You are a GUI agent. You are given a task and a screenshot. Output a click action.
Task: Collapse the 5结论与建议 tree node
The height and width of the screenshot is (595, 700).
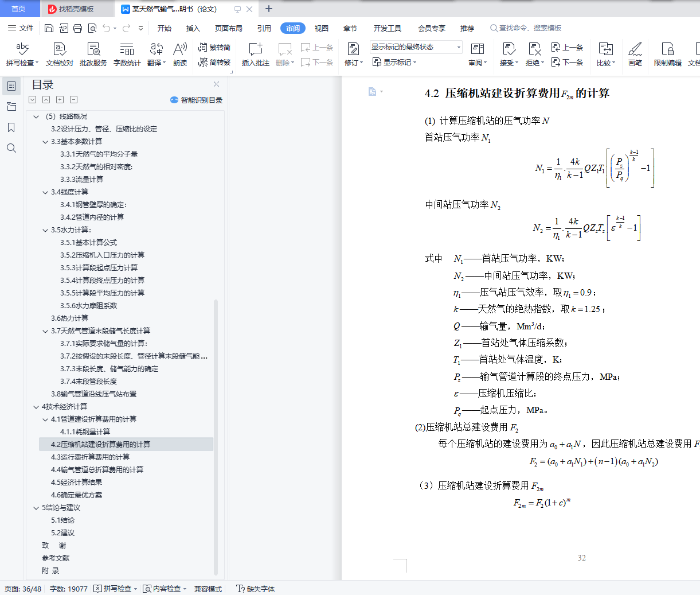click(36, 508)
